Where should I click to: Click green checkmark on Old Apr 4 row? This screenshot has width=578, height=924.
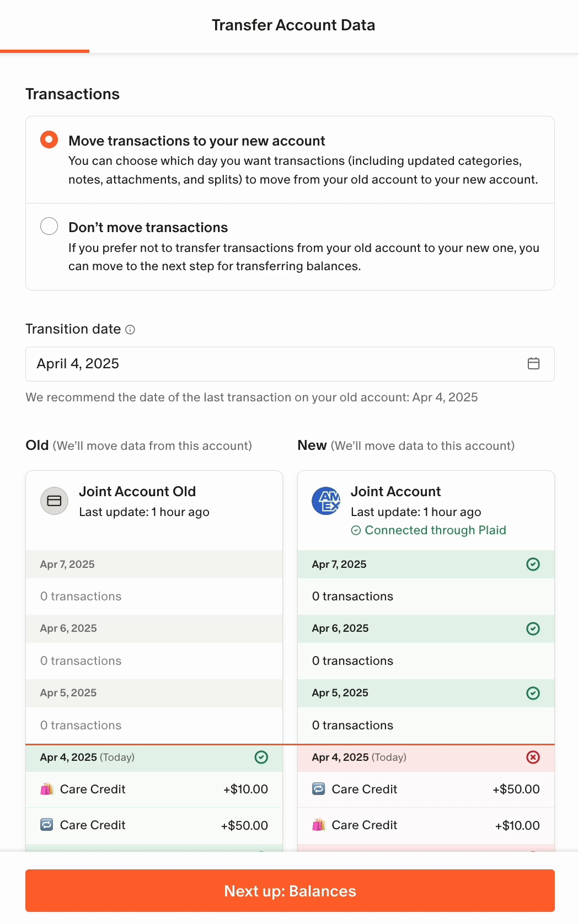261,758
